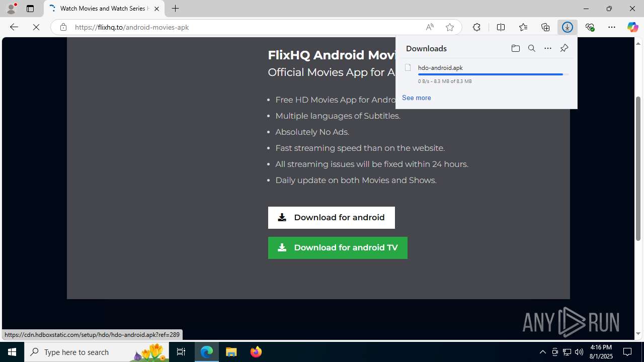The height and width of the screenshot is (362, 644).
Task: Open the tab actions menu icon
Action: point(30,9)
